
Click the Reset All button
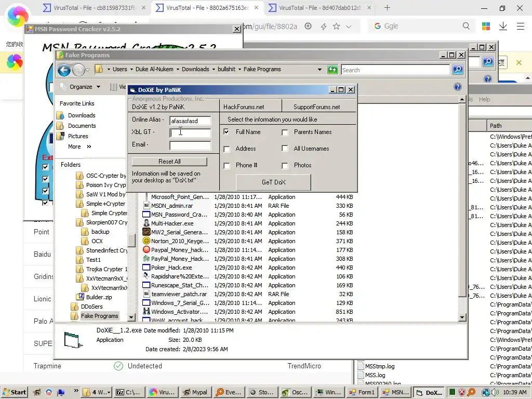[x=169, y=162]
